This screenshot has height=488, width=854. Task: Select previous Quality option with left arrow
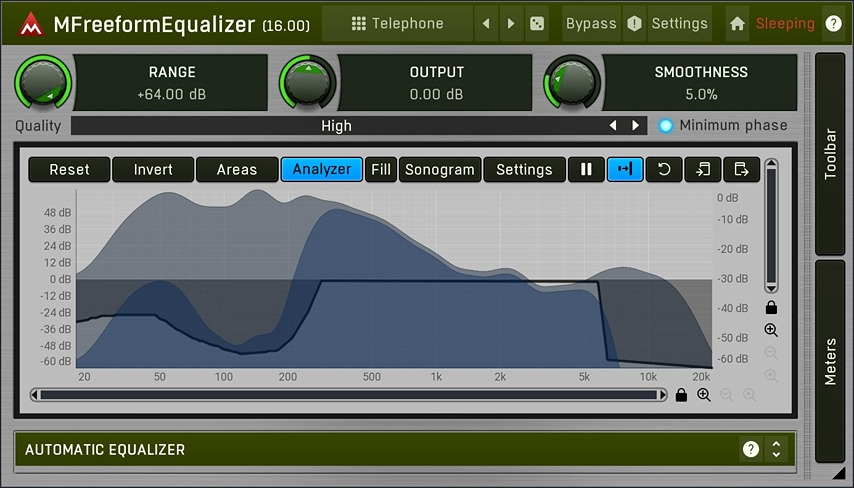613,126
